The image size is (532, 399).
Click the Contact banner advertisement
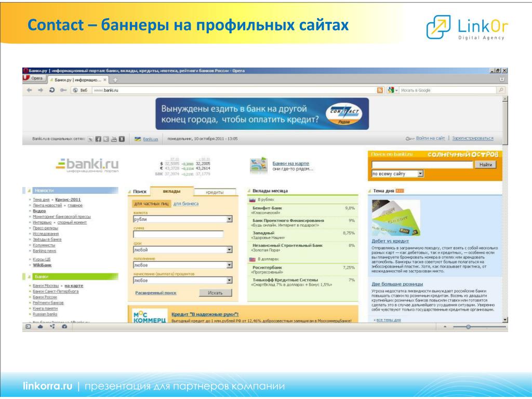click(x=262, y=114)
